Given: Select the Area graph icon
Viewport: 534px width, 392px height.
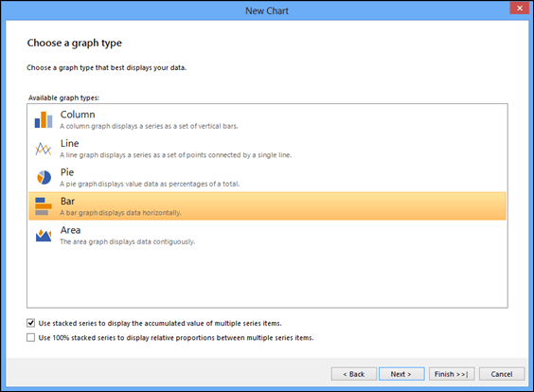Looking at the screenshot, I should [x=44, y=236].
